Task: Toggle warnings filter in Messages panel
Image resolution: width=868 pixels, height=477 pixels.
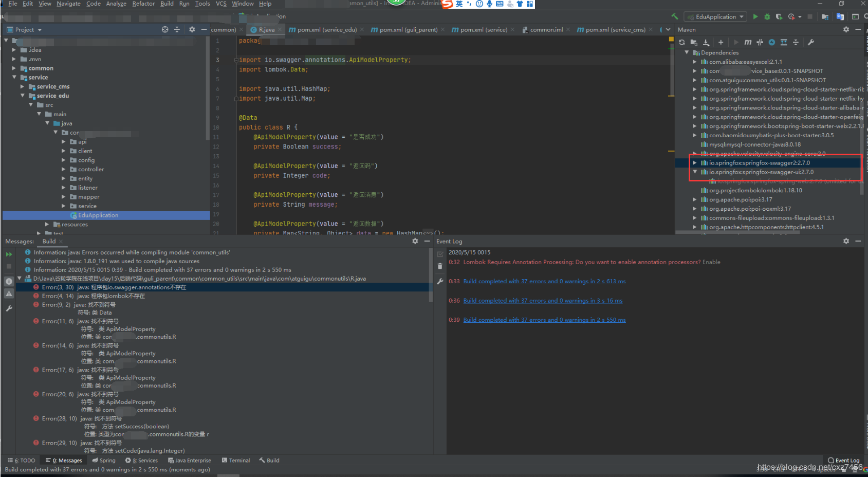Action: (9, 293)
